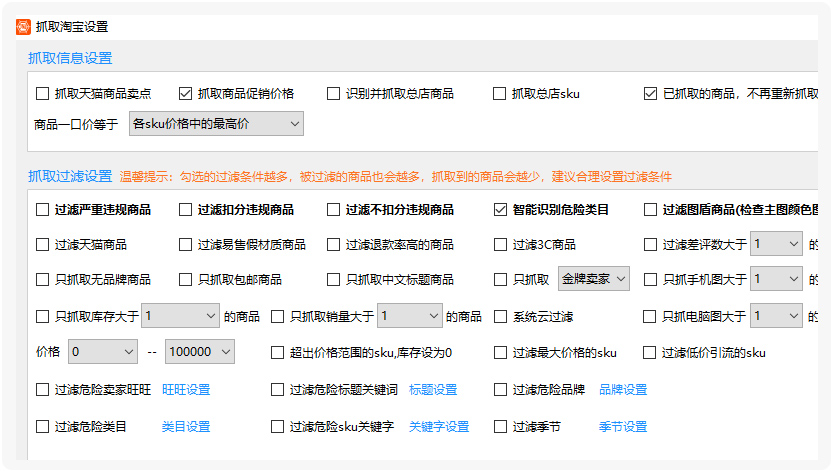Enable 超出价格范围的sku,库存设为0 checkbox
This screenshot has height=476, width=831.
coord(277,352)
